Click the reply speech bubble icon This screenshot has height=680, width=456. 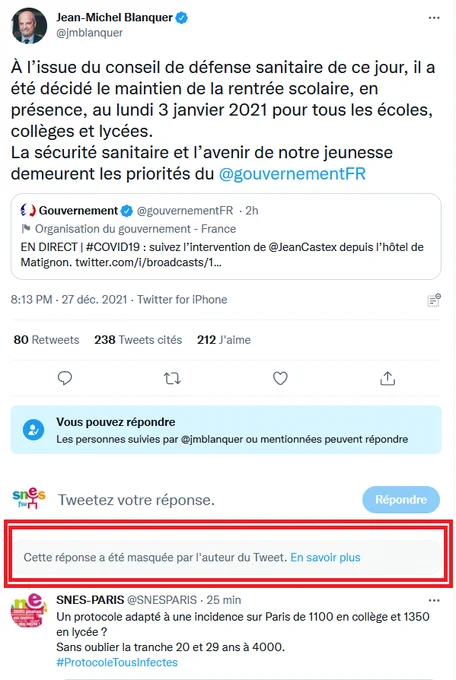click(65, 378)
